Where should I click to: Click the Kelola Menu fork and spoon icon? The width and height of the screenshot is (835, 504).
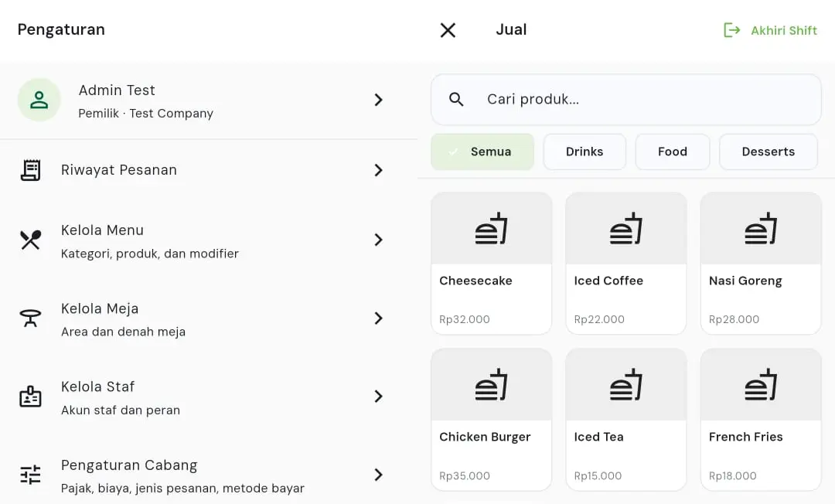[x=30, y=240]
